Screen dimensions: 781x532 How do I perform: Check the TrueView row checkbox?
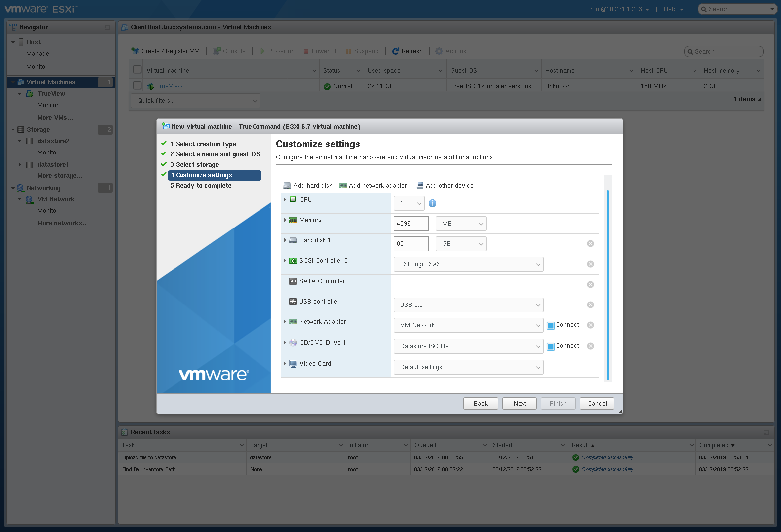coord(137,86)
